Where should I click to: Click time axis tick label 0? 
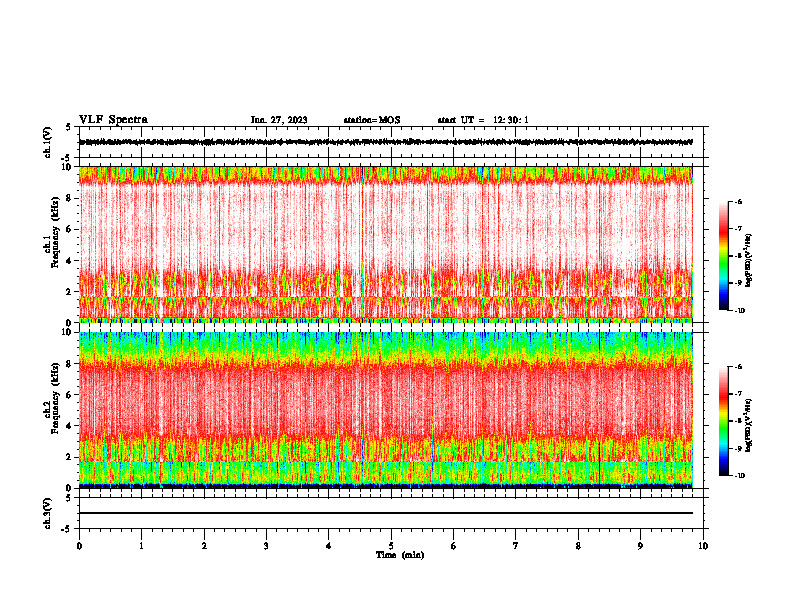pos(79,546)
